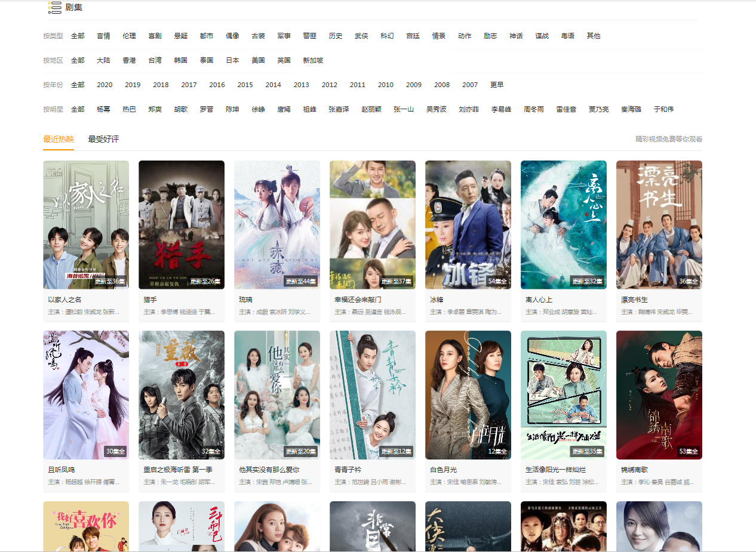Open the 以家人之名 poster
This screenshot has height=552, width=756.
pyautogui.click(x=86, y=225)
